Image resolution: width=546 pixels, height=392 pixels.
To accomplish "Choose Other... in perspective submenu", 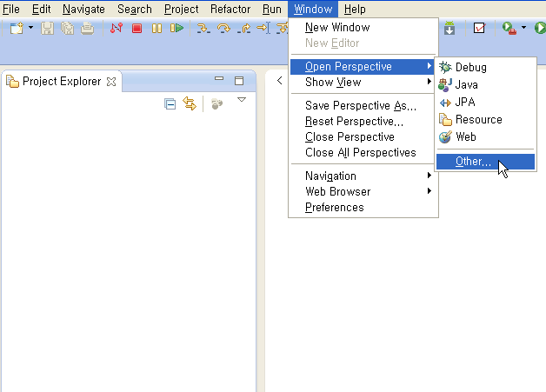I will click(485, 162).
